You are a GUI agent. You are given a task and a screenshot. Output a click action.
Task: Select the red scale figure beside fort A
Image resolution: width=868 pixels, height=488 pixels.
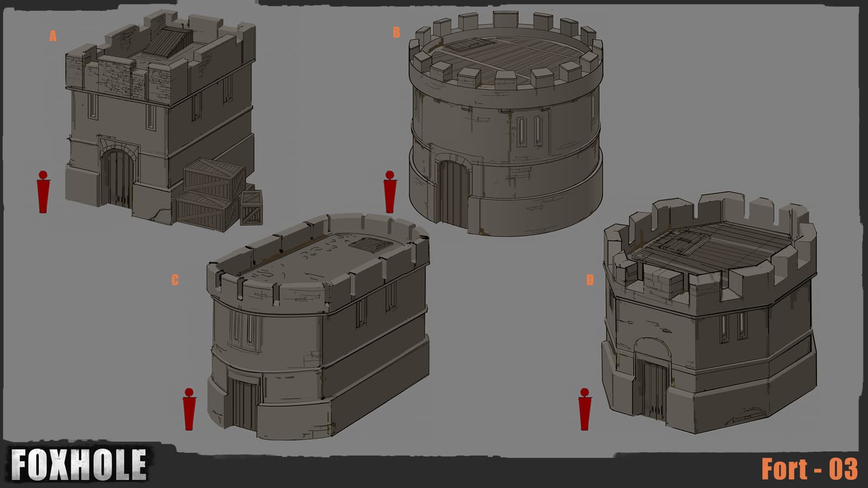[x=43, y=192]
